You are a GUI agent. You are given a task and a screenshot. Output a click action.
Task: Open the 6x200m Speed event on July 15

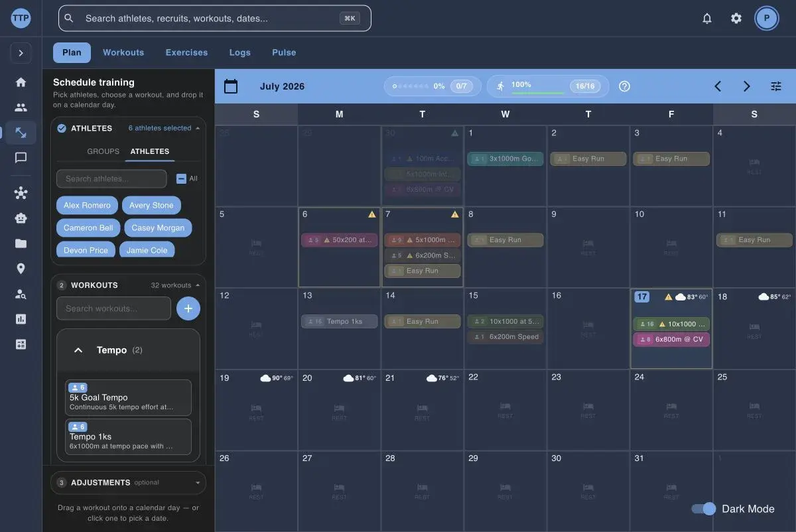pos(505,337)
